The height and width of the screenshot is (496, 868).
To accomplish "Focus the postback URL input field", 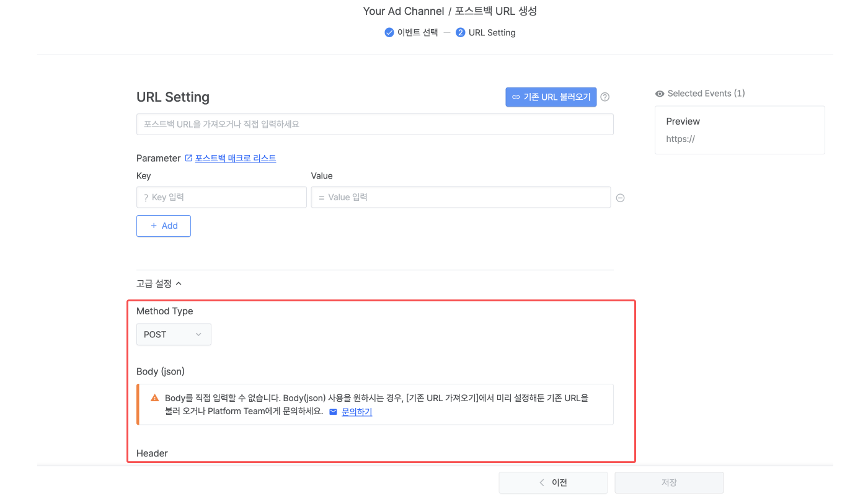I will [x=375, y=124].
